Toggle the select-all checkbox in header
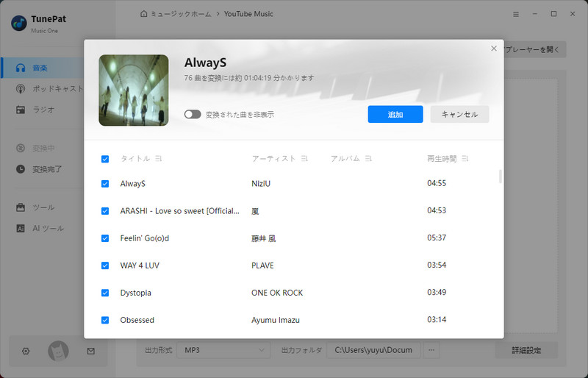Screen dimensions: 588x378 105,159
